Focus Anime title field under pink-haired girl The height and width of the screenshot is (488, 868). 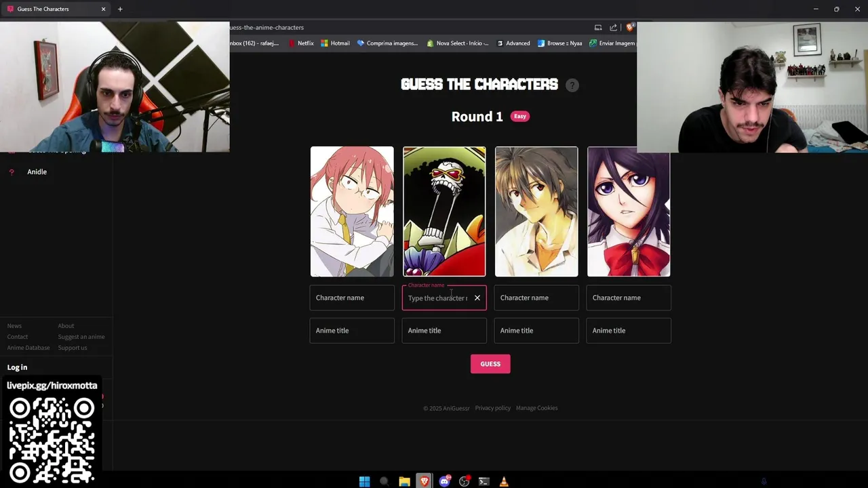click(352, 331)
